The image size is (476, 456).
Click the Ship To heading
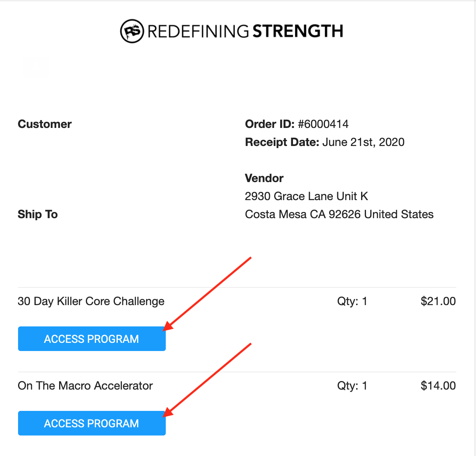coord(38,214)
